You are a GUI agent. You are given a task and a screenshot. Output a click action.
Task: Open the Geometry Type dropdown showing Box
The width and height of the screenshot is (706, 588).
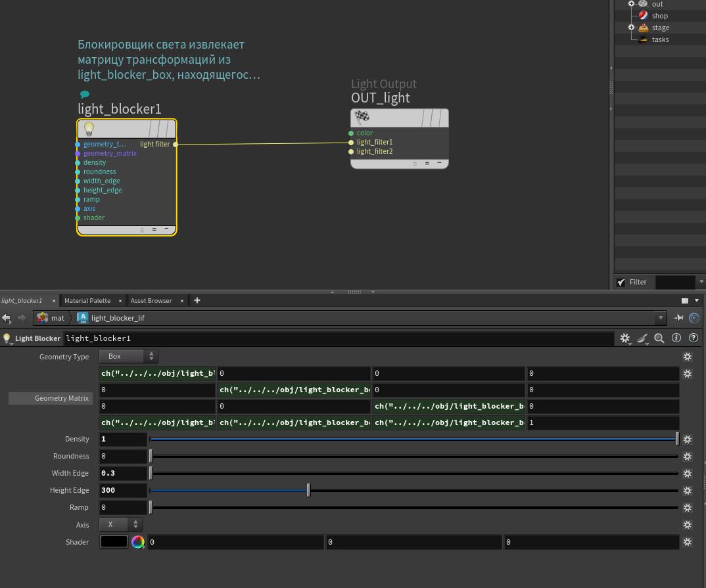pos(128,356)
